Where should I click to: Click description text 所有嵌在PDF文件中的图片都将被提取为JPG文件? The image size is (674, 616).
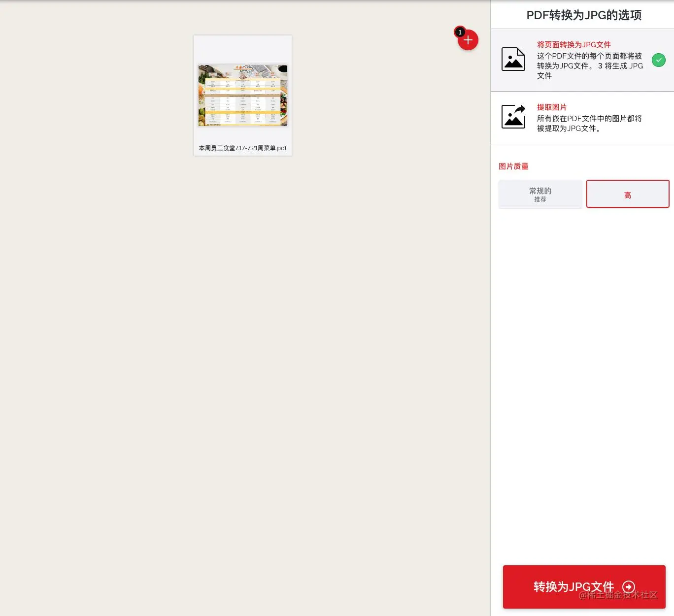(x=590, y=124)
